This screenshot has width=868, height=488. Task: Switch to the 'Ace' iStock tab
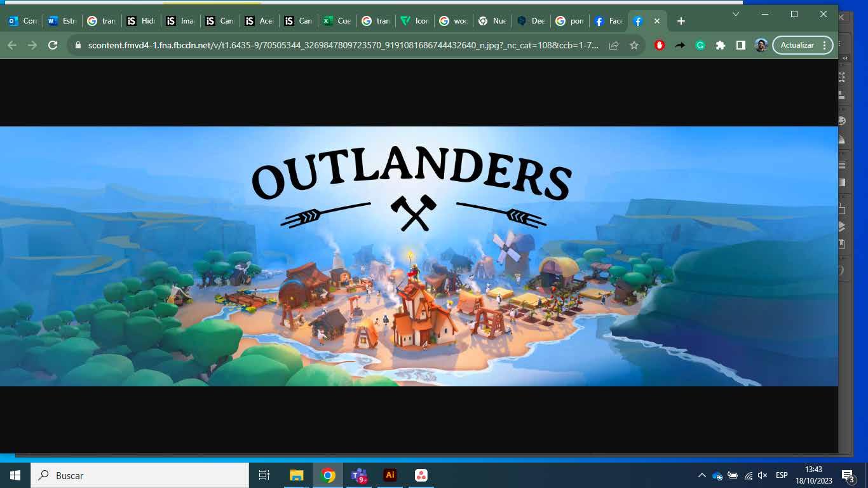[x=259, y=21]
